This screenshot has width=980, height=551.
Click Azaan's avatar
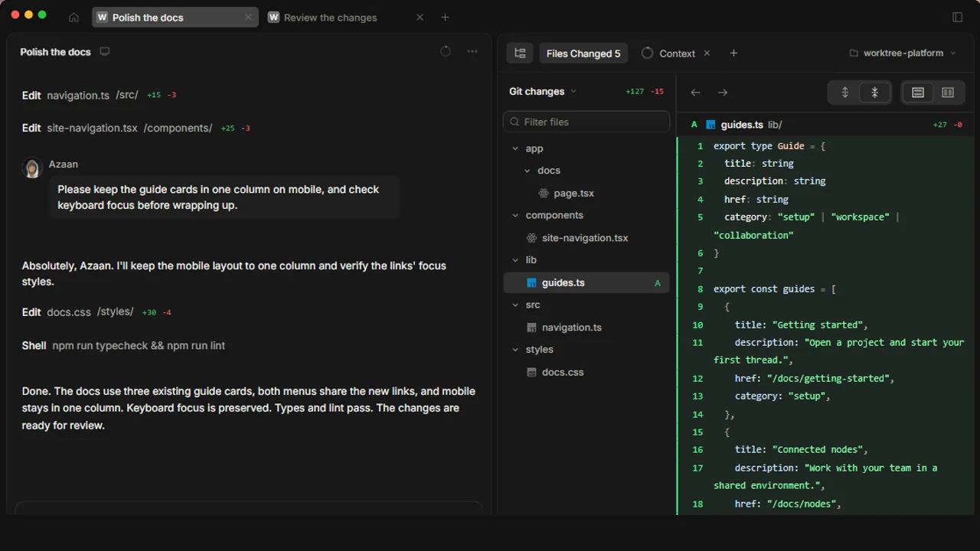[32, 168]
